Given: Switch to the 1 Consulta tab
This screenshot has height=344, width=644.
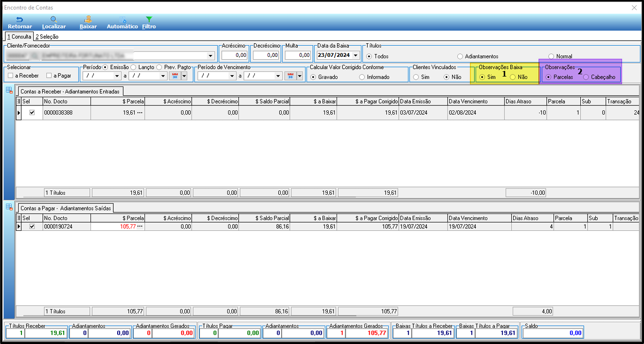Looking at the screenshot, I should (x=19, y=36).
